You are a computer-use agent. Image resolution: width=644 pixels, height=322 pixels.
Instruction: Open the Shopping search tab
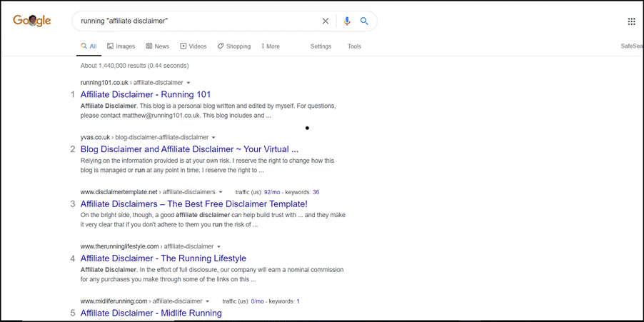(x=234, y=46)
